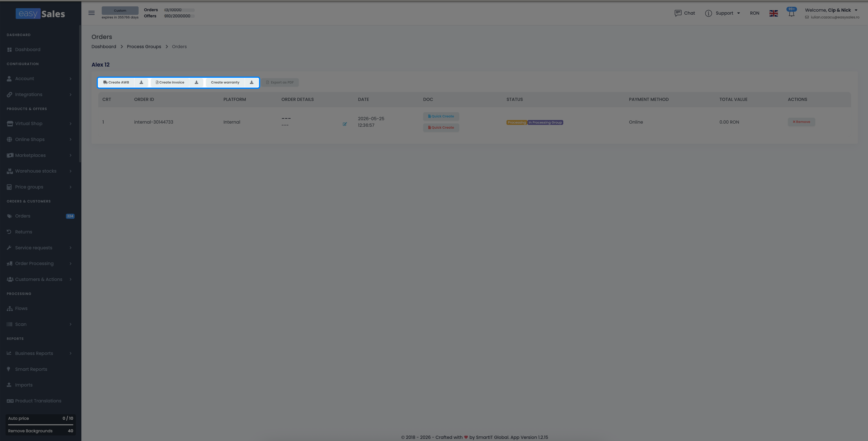Click the Scan barcode icon

point(10,324)
